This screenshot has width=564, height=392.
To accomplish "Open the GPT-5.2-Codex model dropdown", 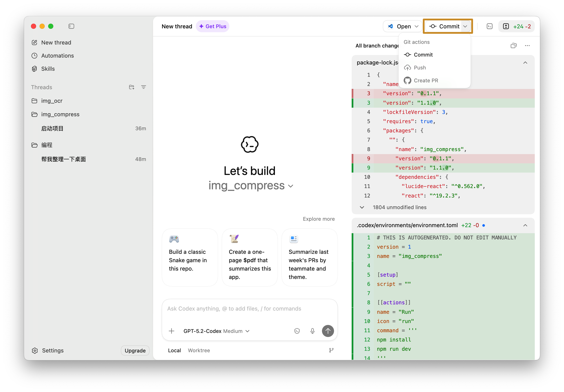I will 216,331.
